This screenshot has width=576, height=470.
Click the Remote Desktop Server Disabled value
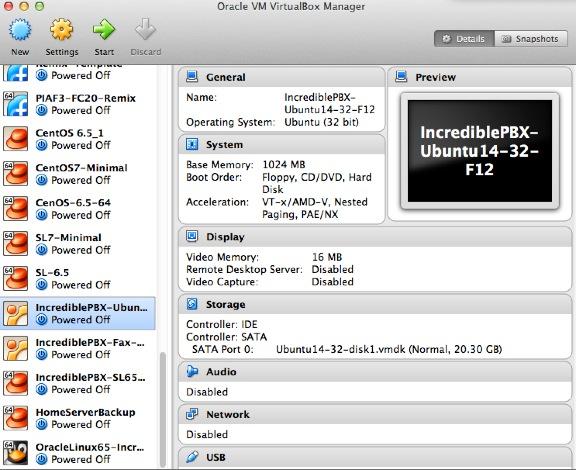point(332,269)
